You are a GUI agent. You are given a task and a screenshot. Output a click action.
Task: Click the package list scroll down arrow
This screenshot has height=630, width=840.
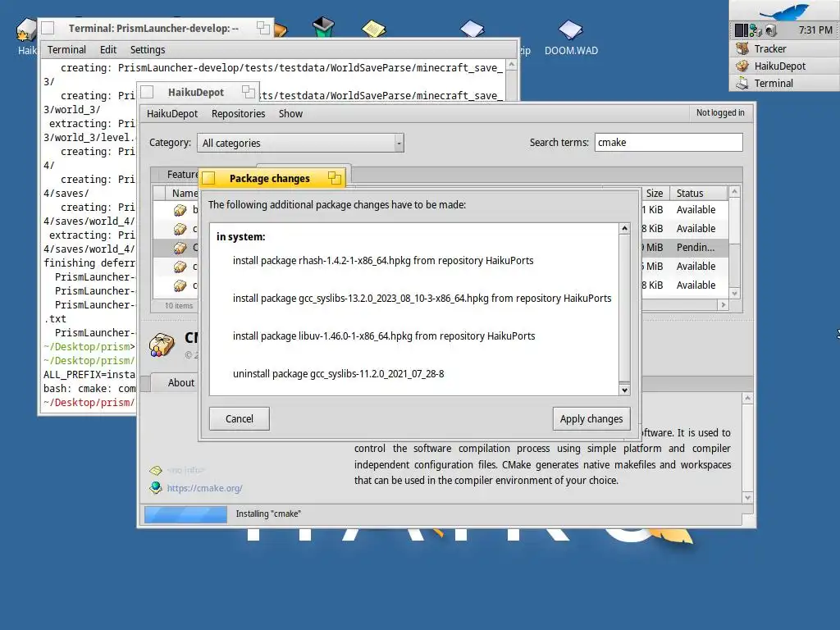[x=734, y=293]
